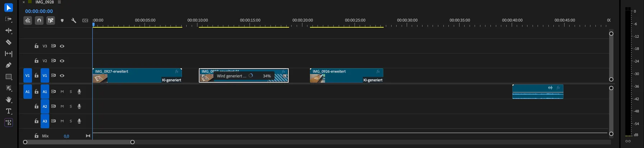Toggle lock on track V2
Viewport: 644px width, 148px height.
pos(36,61)
